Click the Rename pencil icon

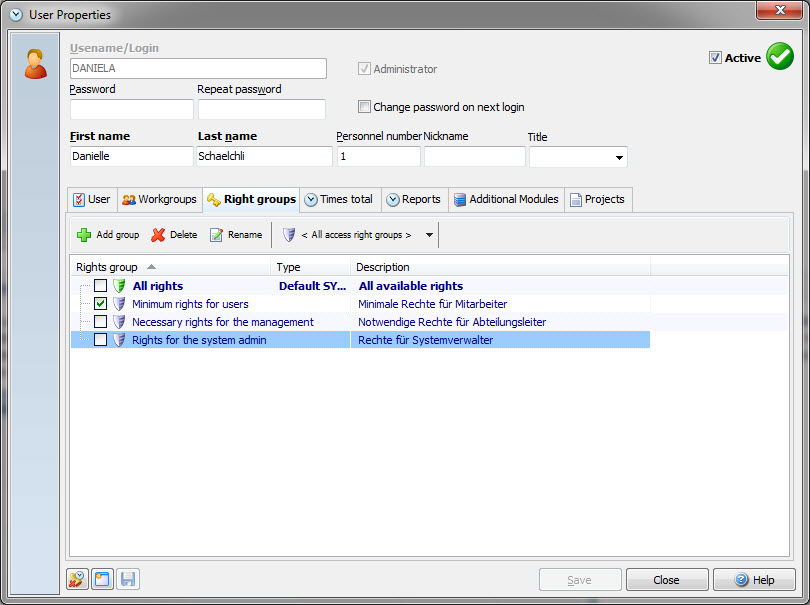point(216,235)
